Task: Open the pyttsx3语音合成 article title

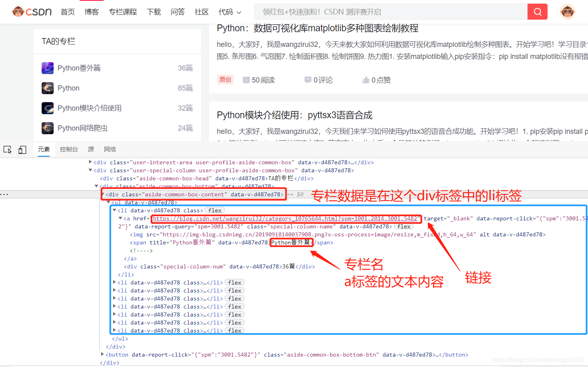Action: [295, 115]
